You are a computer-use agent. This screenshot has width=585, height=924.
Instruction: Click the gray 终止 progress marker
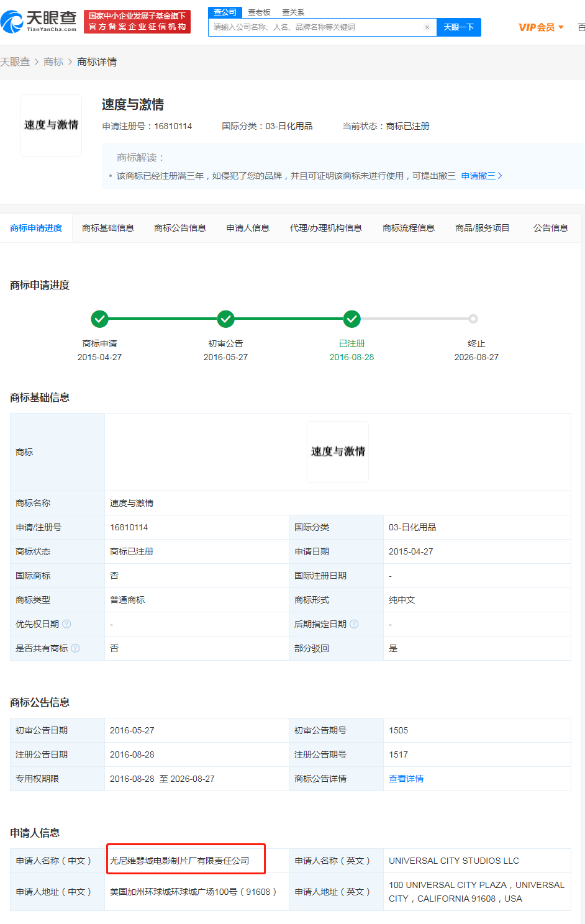[x=473, y=319]
